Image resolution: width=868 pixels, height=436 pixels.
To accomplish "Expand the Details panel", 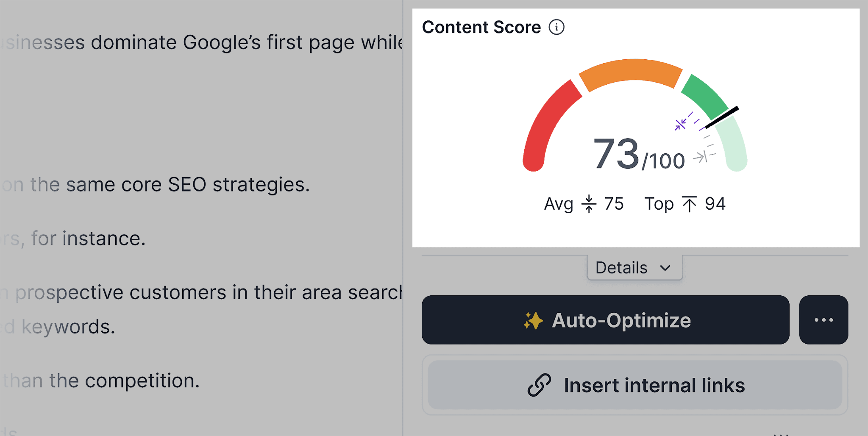I will pos(634,267).
